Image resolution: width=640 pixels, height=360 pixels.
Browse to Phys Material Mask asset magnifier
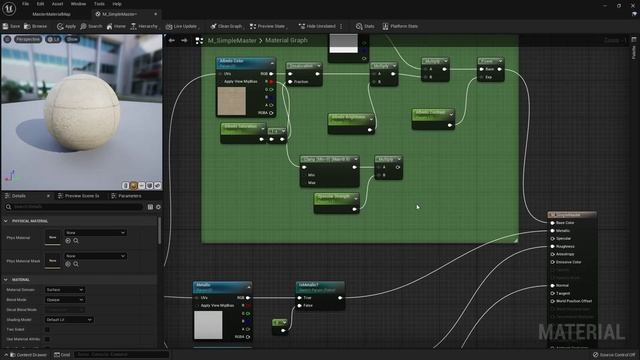point(76,264)
